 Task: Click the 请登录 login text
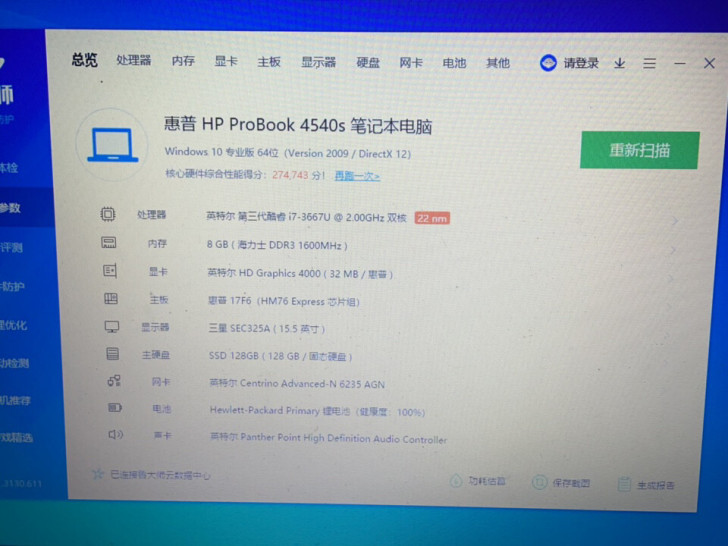click(x=581, y=63)
